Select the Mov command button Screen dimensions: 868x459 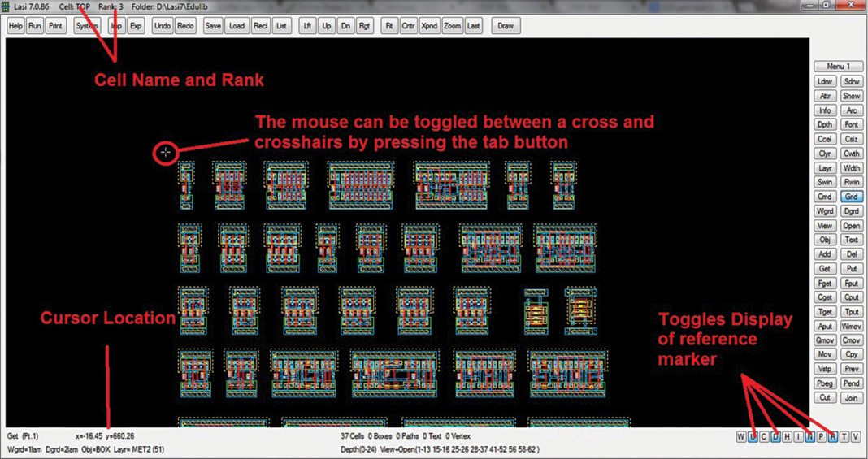[825, 355]
